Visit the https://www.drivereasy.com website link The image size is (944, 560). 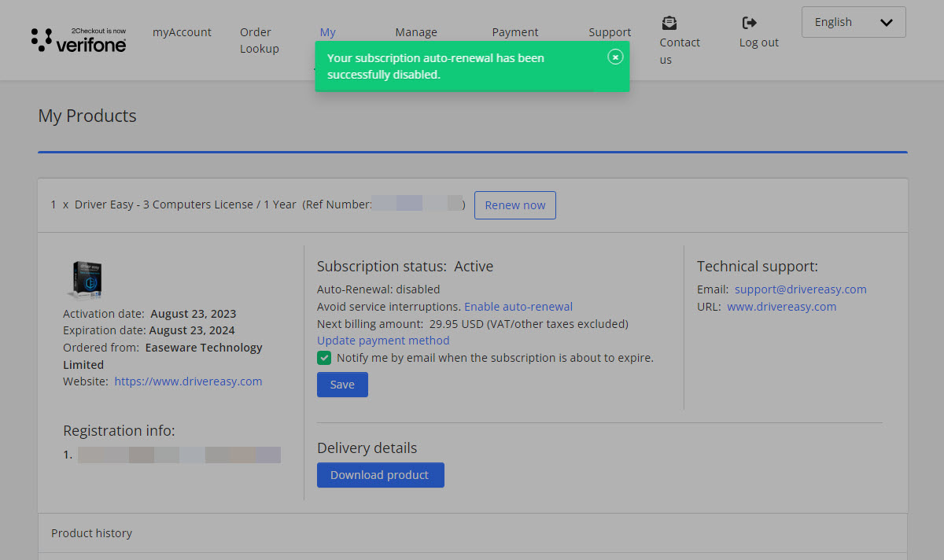tap(188, 381)
